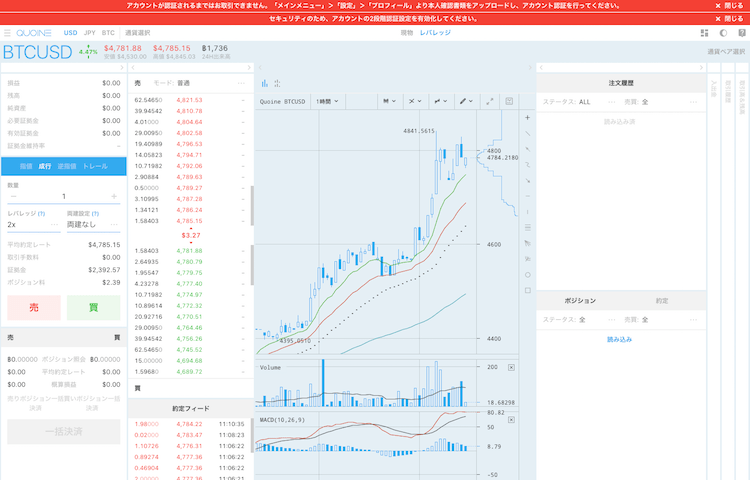Open position ステータス filter

point(579,319)
